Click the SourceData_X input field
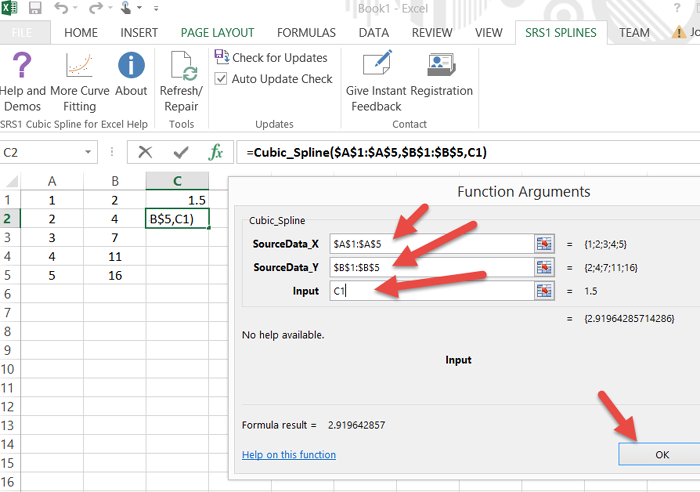This screenshot has width=700, height=492. 432,244
